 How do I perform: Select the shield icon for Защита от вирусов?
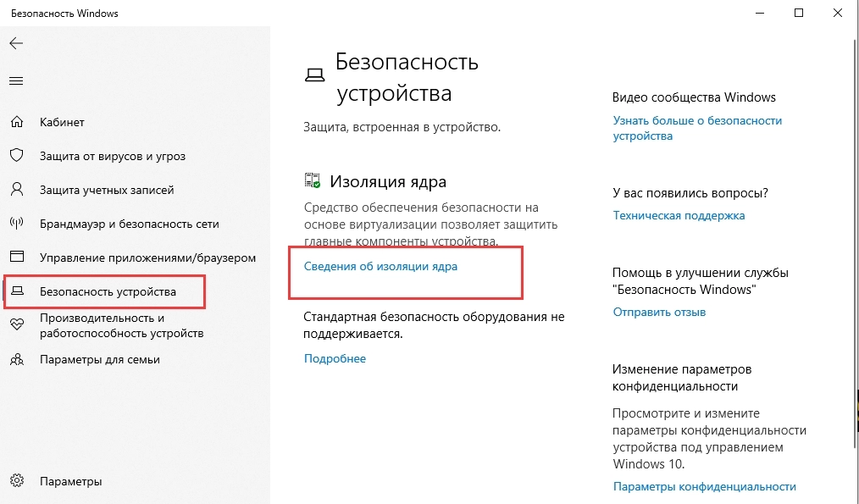(15, 155)
